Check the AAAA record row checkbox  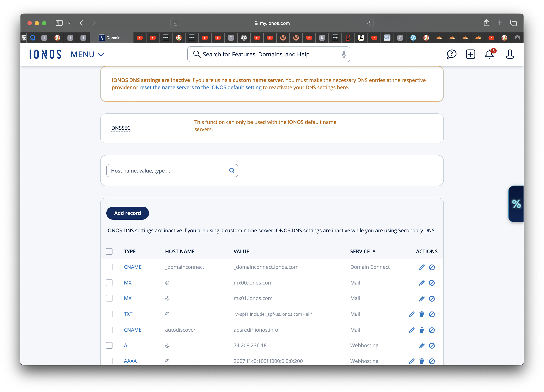click(109, 361)
